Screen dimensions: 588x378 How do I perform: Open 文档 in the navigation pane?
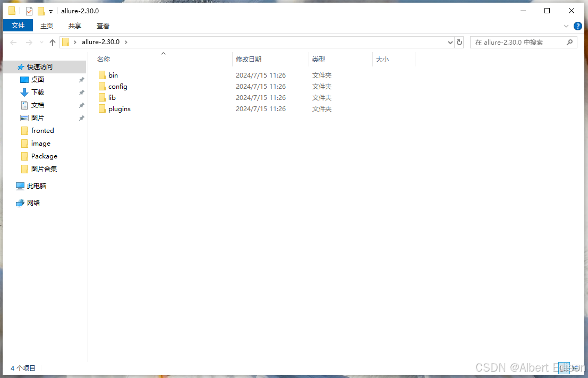[x=38, y=105]
